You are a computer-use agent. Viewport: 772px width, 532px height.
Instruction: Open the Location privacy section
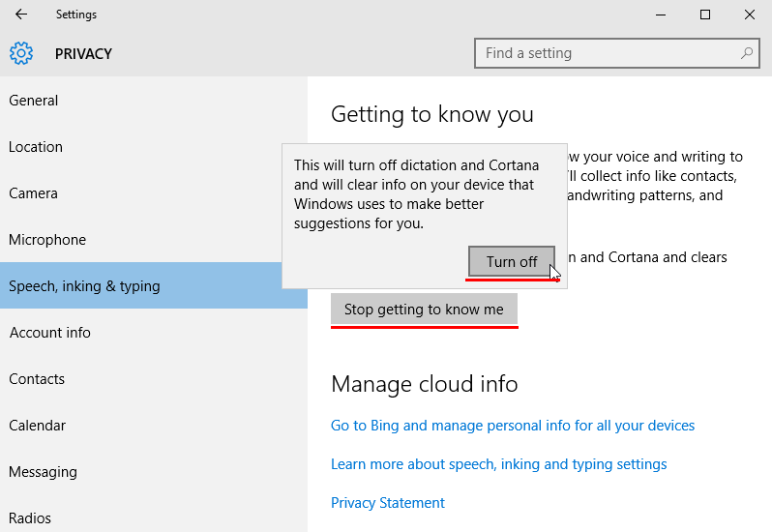154,147
